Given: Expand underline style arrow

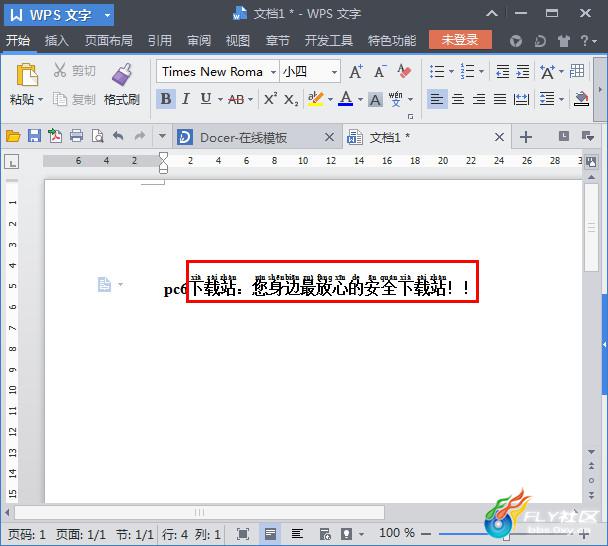Looking at the screenshot, I should click(220, 100).
